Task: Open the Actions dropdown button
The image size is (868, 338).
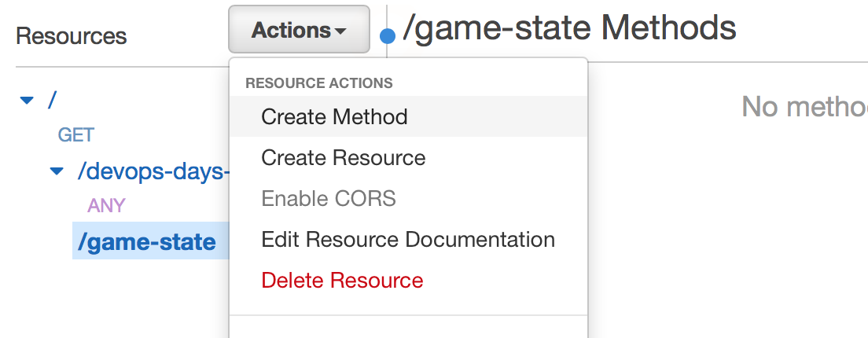Action: click(299, 30)
